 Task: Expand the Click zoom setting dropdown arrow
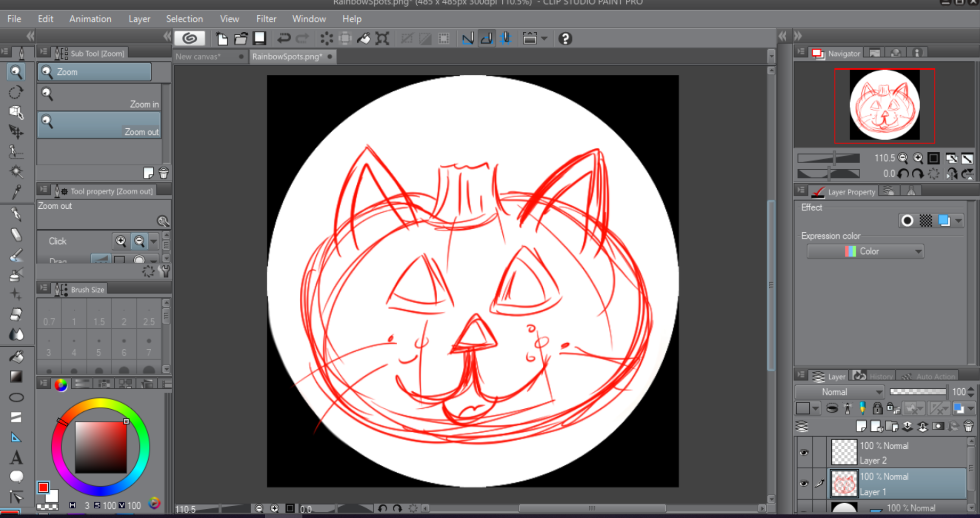tap(153, 241)
